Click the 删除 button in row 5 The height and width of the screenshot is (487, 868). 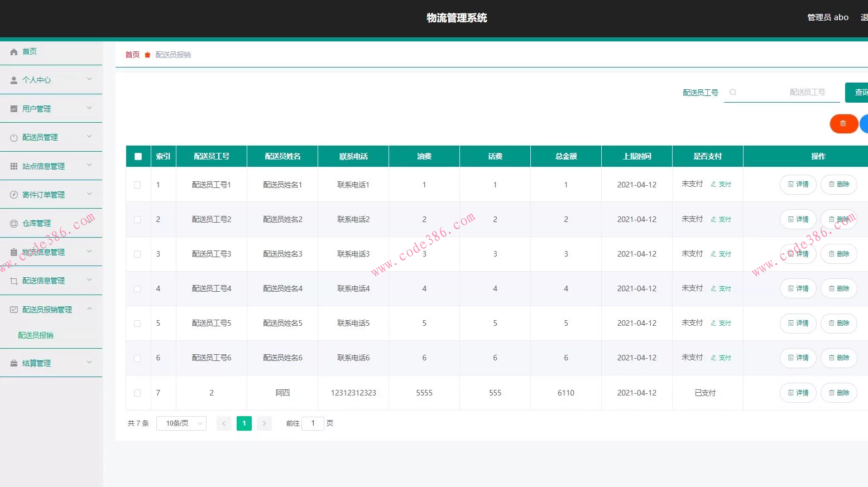pos(838,323)
